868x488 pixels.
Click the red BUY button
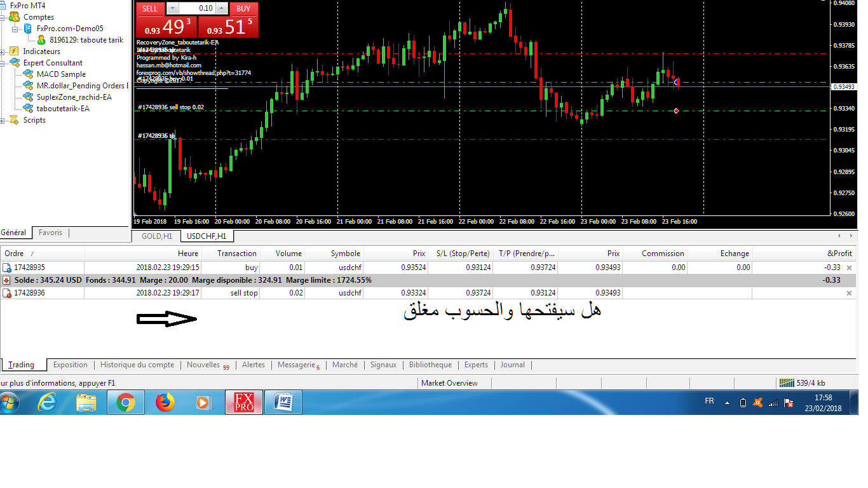(x=243, y=8)
